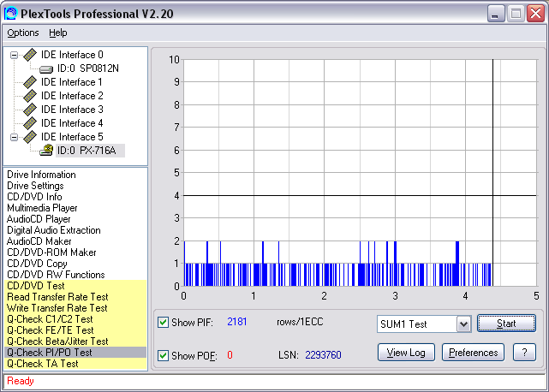Click the IDE Interface 4 chip icon

(30, 123)
